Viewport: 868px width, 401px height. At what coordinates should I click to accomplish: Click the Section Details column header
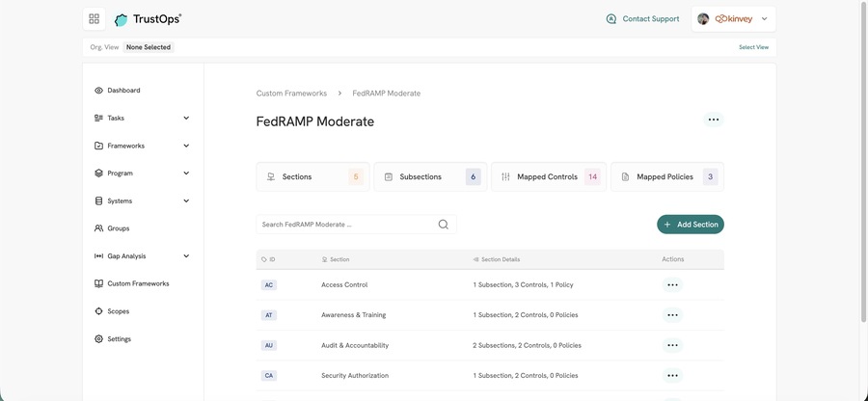tap(497, 259)
